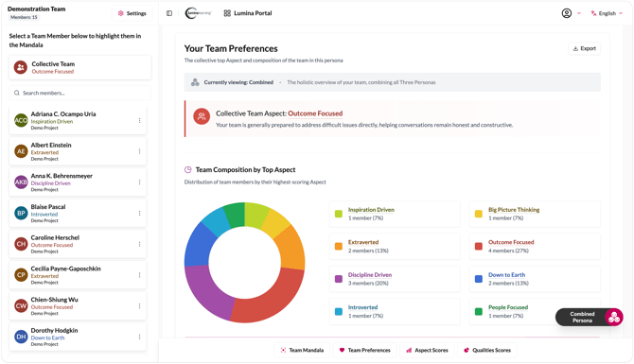The image size is (634, 364).
Task: Select Blaise Pascal's BP avatar
Action: [21, 213]
